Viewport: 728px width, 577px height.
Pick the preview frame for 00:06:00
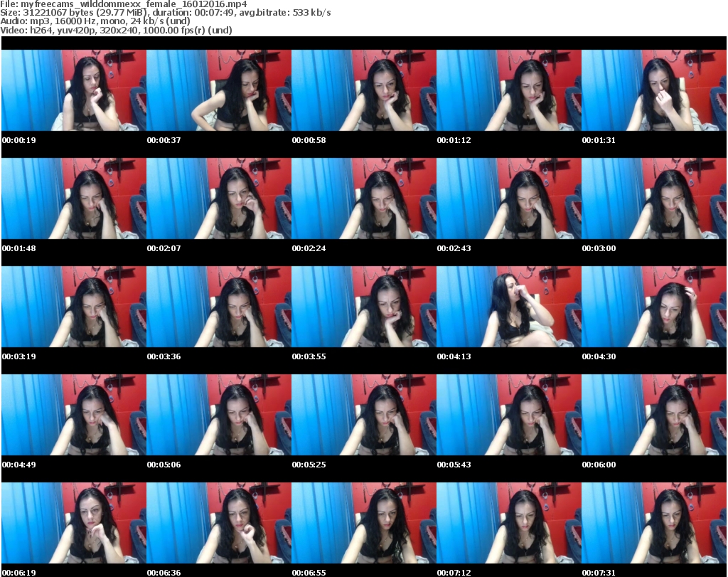pos(654,415)
